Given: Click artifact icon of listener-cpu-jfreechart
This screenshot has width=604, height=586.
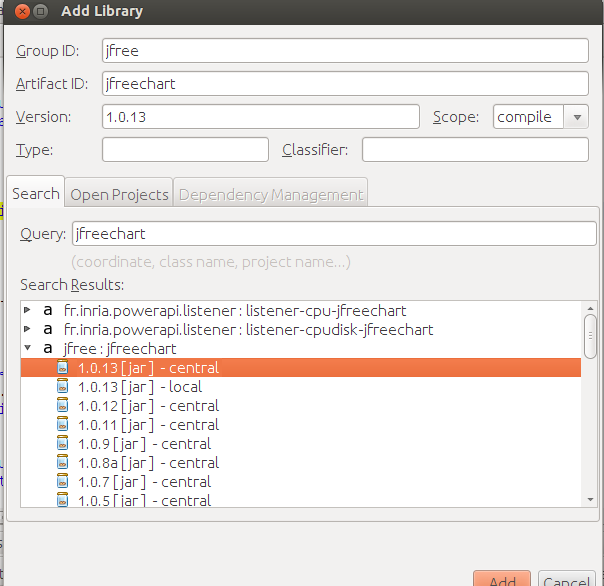Looking at the screenshot, I should [48, 310].
